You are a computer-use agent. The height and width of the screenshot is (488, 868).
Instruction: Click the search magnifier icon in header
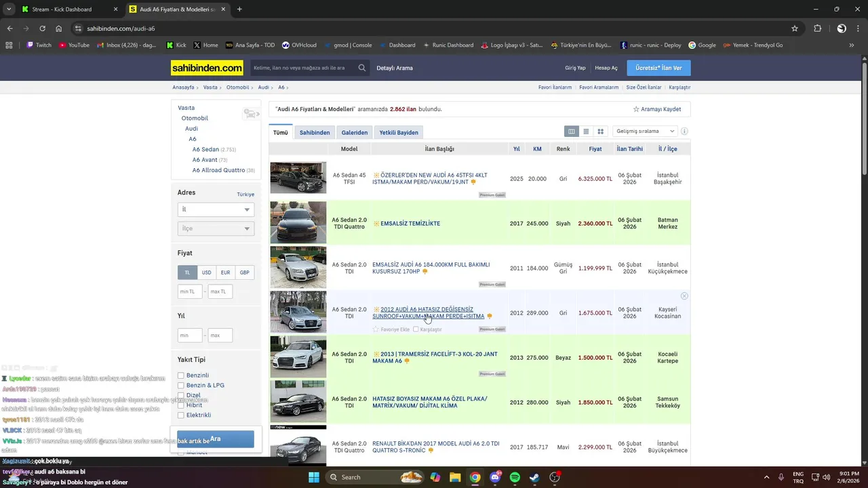pos(362,68)
